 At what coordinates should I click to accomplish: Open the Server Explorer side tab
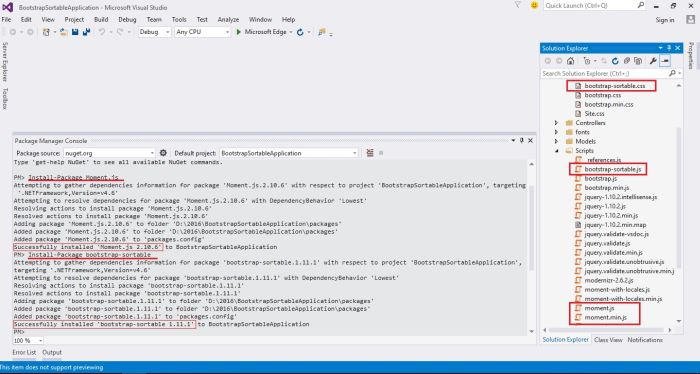[5, 62]
